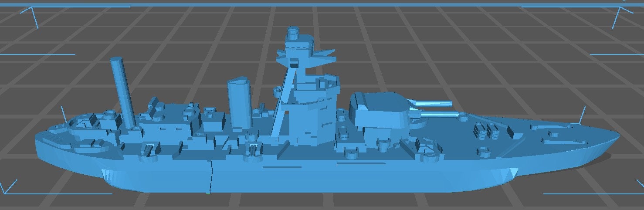
Task: Select the bottom-left corner bounding box bracket
Action: pos(11,187)
